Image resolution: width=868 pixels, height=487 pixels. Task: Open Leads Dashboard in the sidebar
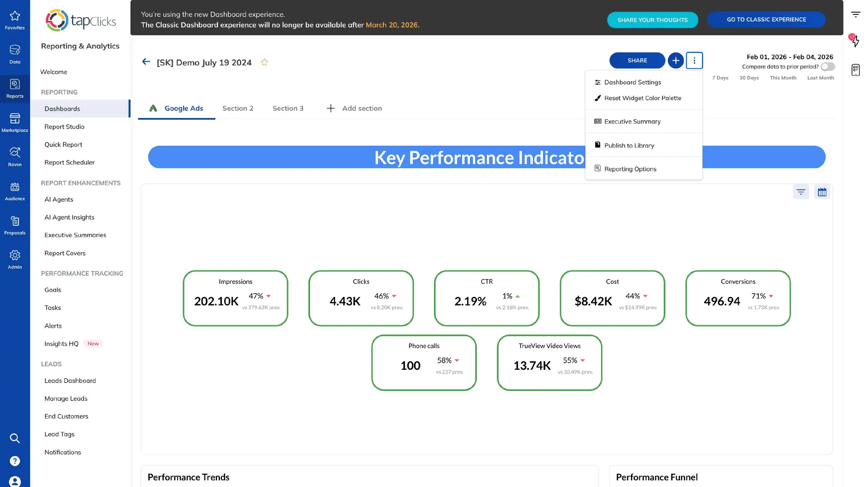coord(70,381)
